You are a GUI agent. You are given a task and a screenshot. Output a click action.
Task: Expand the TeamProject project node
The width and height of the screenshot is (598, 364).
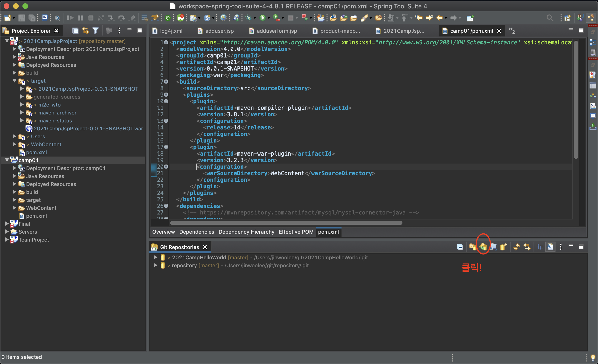coord(7,239)
